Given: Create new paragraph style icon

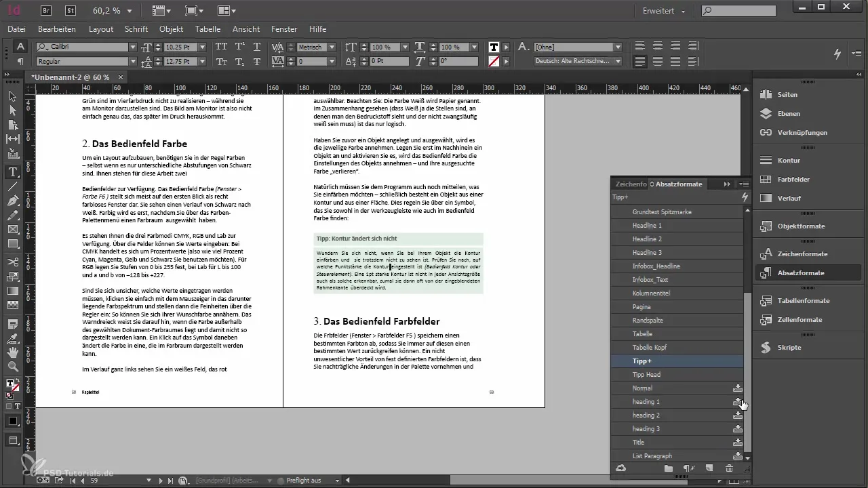Looking at the screenshot, I should click(x=709, y=468).
